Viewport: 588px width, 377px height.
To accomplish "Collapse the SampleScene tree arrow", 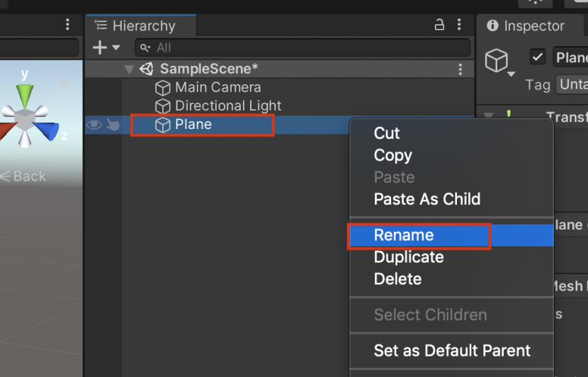I will pos(129,69).
